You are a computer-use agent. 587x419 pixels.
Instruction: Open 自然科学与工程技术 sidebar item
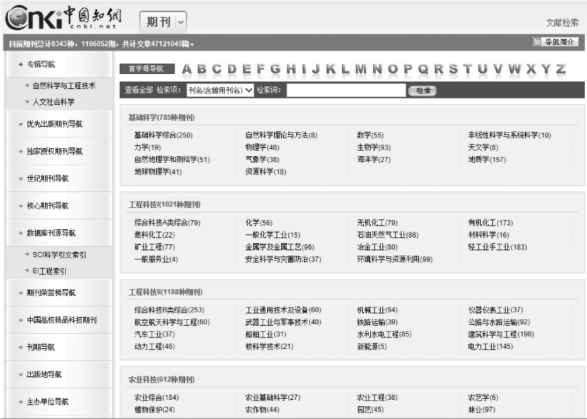64,86
